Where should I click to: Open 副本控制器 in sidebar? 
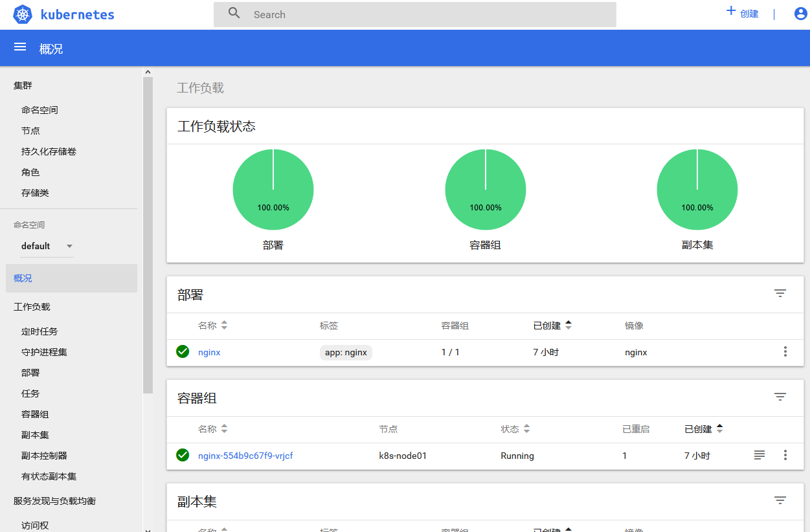coord(44,456)
